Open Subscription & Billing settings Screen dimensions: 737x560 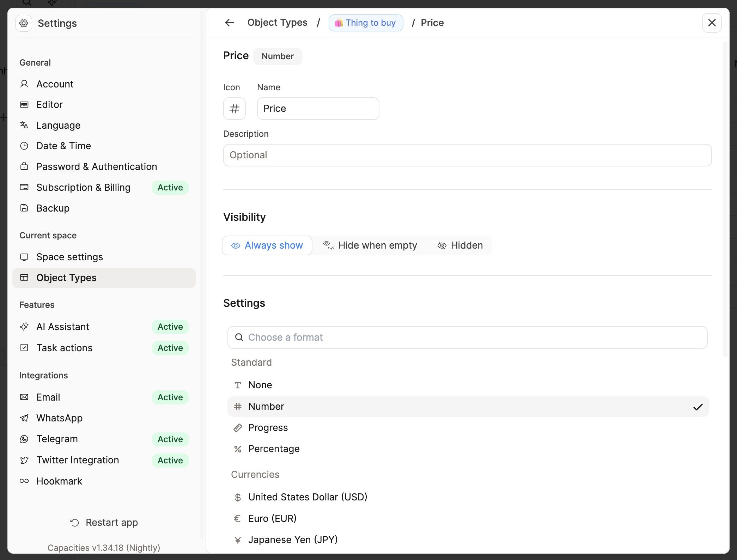83,188
